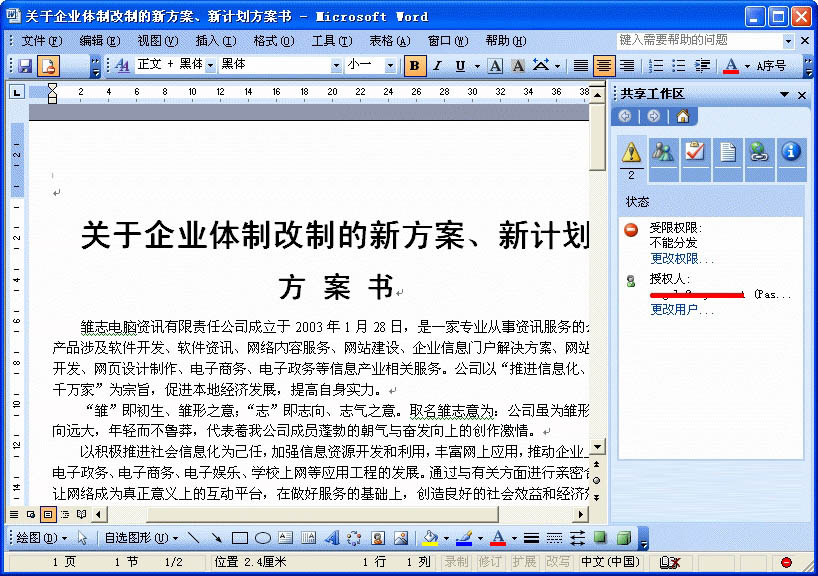Toggle bold formatting
The image size is (818, 576).
(413, 65)
